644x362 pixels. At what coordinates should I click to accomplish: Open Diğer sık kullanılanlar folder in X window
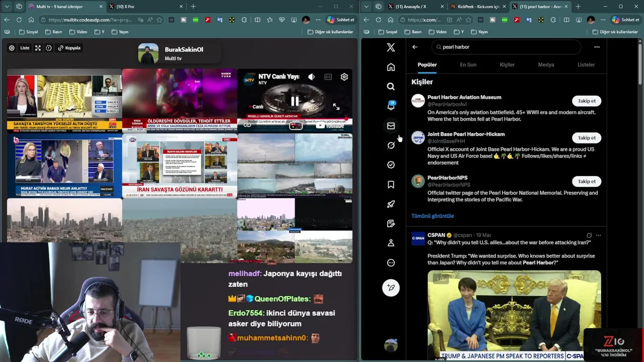pos(615,32)
